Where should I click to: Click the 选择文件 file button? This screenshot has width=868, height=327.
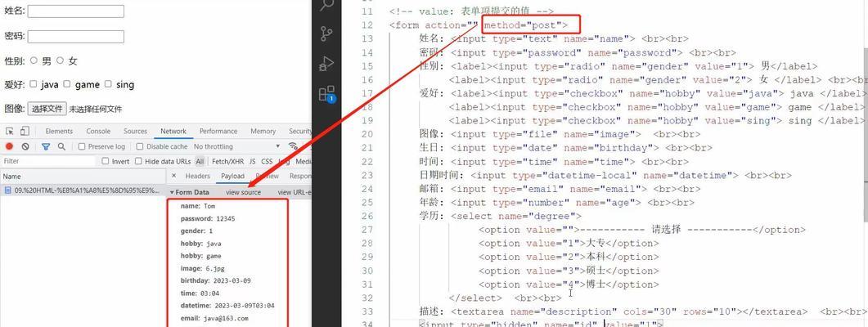pyautogui.click(x=47, y=109)
